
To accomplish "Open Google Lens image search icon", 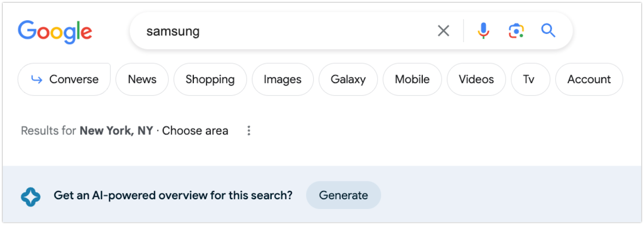I will (516, 31).
